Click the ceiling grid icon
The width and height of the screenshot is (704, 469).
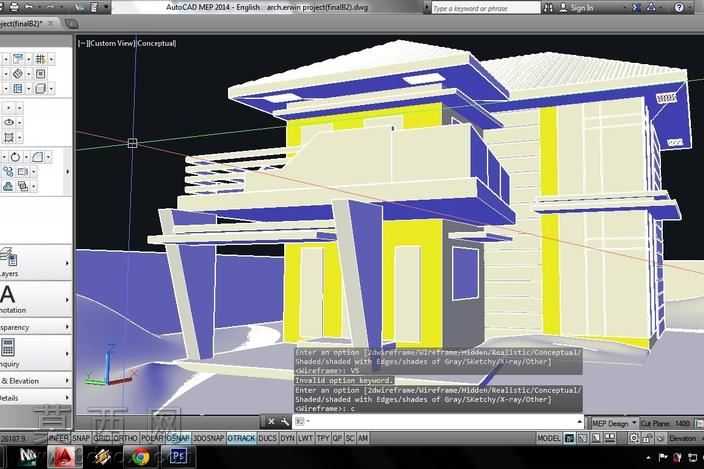pyautogui.click(x=40, y=59)
